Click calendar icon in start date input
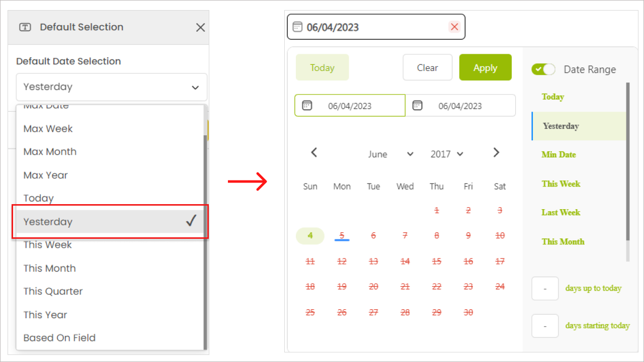The height and width of the screenshot is (362, 644). 307,106
